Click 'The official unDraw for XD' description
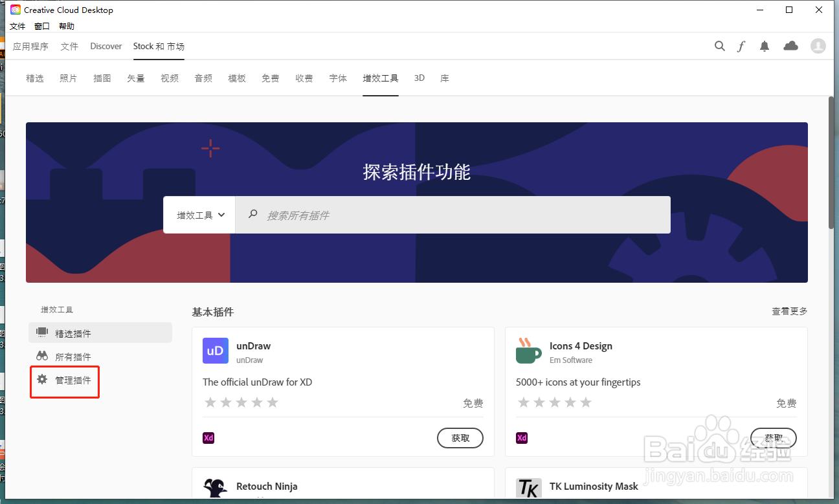This screenshot has height=504, width=839. tap(258, 382)
